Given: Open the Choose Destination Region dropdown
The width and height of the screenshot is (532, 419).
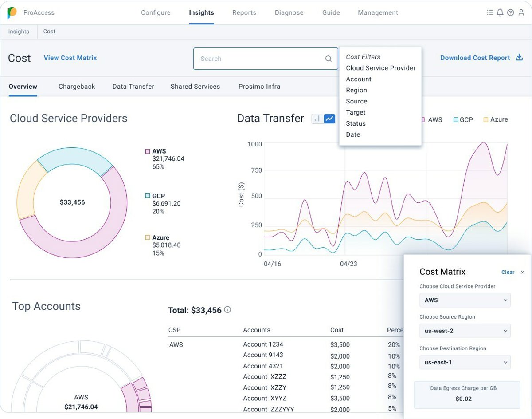Looking at the screenshot, I should 465,362.
